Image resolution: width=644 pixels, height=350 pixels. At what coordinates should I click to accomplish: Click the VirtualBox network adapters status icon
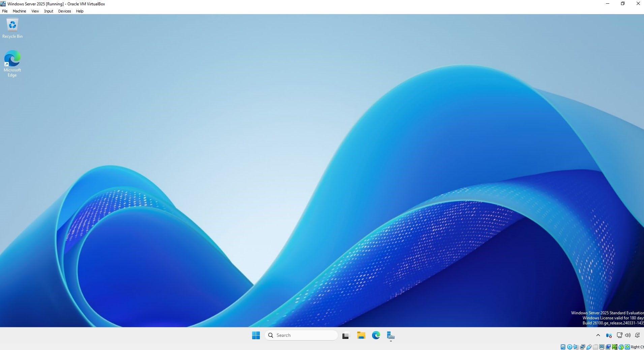[x=582, y=347]
